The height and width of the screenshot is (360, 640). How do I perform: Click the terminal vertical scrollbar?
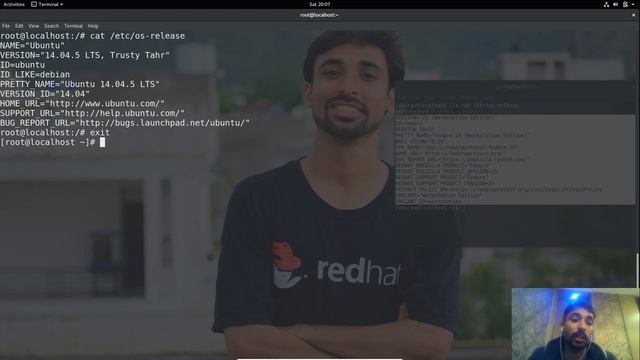tap(638, 270)
